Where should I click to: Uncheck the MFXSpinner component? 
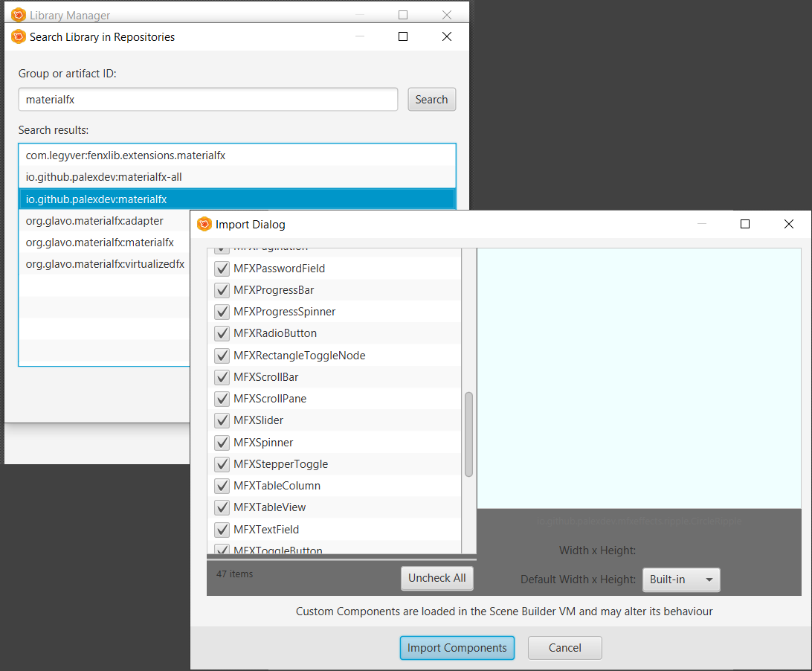pyautogui.click(x=221, y=442)
